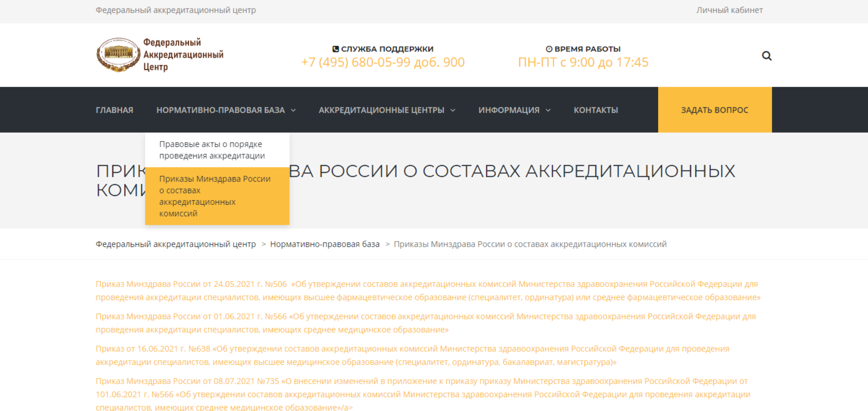868x411 pixels.
Task: Select Правовые акты о порядке проведения аккредитации
Action: click(x=212, y=150)
